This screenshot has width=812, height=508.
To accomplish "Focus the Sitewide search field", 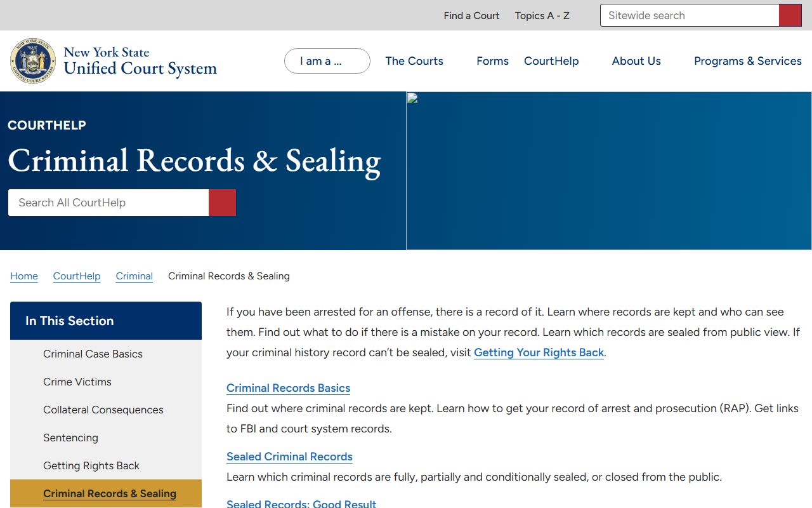I will (690, 15).
